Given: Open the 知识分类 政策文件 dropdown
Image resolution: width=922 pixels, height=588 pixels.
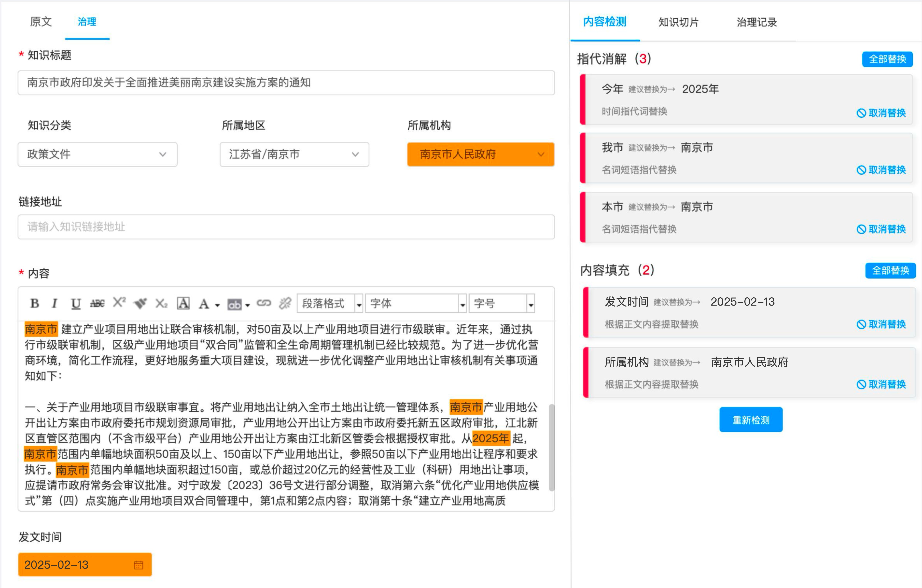Looking at the screenshot, I should tap(97, 154).
